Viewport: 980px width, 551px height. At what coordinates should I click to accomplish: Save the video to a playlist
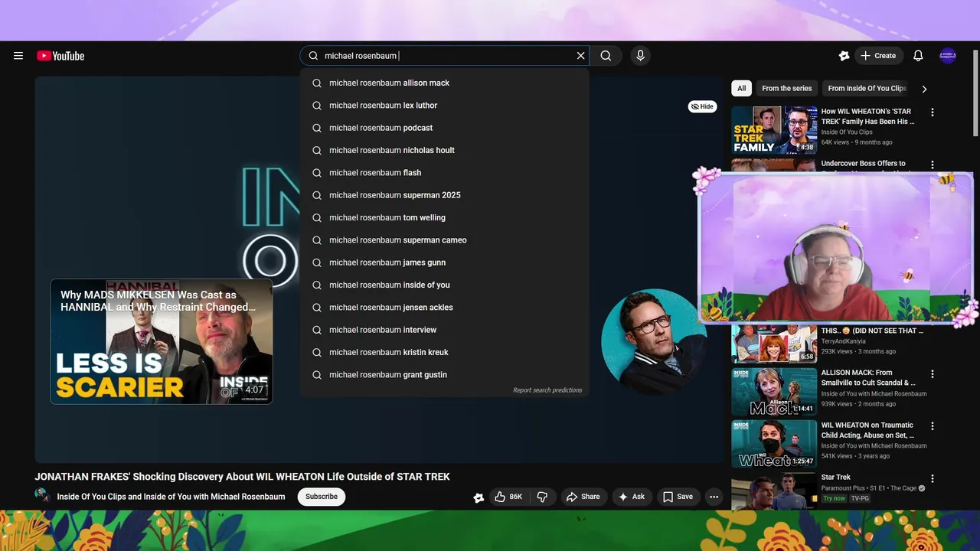(678, 497)
